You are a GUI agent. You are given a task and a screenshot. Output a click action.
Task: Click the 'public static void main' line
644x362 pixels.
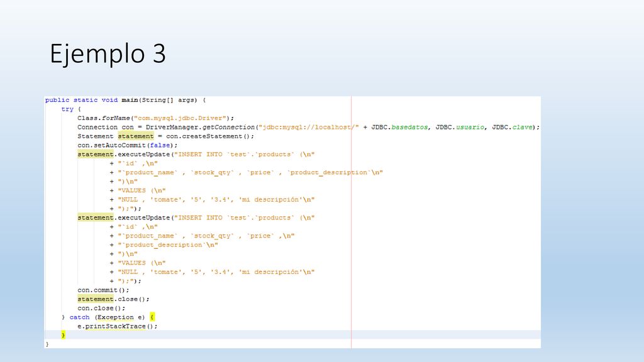click(125, 100)
